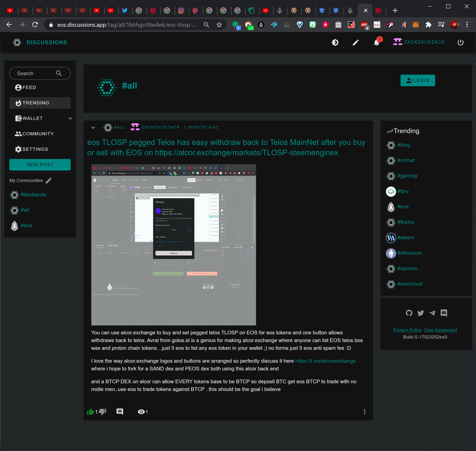Screen dimensions: 476x451
Task: Open the t.me/alcorexchange link
Action: coord(325,361)
